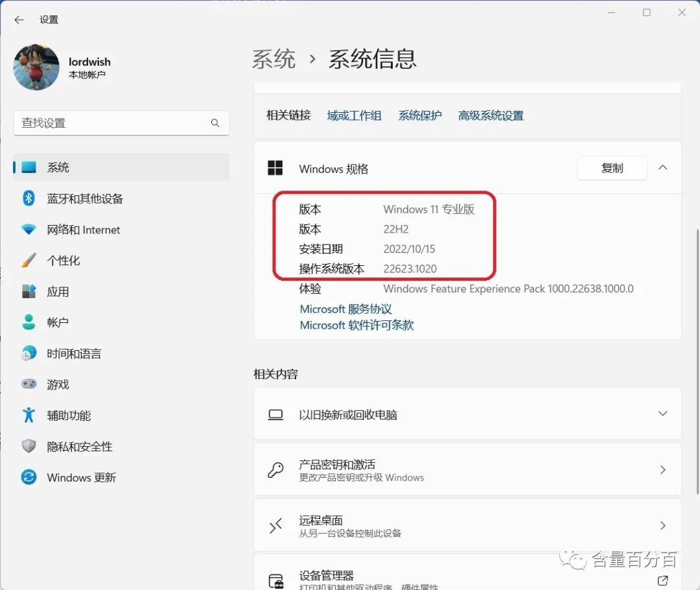
Task: Open 帐户 settings page
Action: (x=121, y=322)
